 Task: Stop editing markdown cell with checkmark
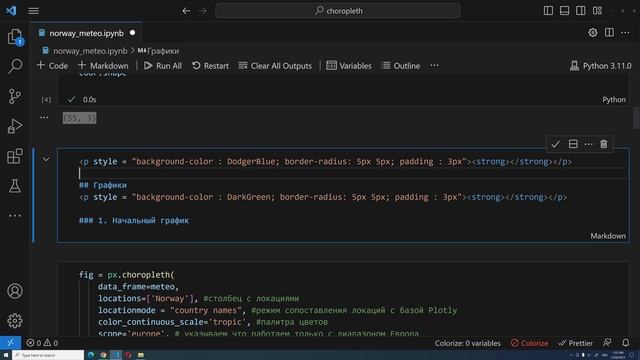point(556,144)
